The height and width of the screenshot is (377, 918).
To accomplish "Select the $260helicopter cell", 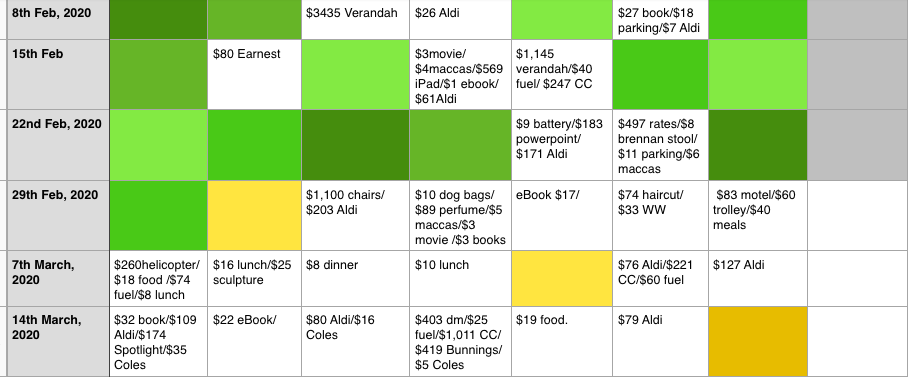I will pyautogui.click(x=159, y=278).
